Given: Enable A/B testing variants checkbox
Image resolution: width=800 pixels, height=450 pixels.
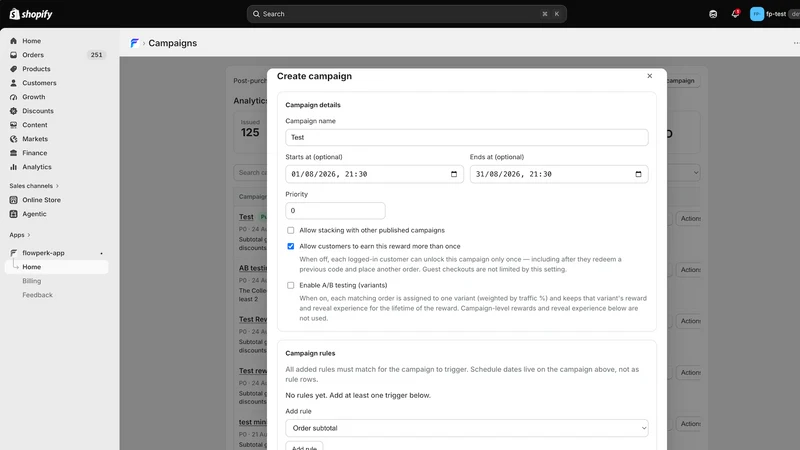Looking at the screenshot, I should tap(290, 285).
